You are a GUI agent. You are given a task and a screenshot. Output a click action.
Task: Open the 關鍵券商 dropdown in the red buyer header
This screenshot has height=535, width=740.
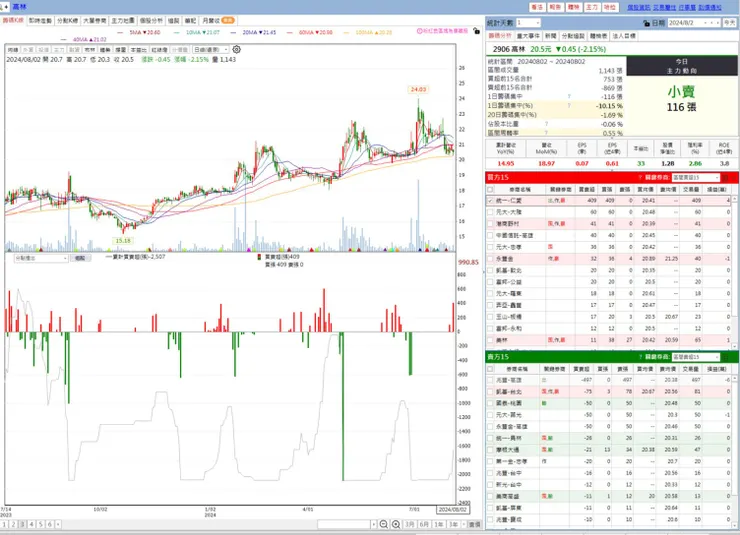click(696, 178)
